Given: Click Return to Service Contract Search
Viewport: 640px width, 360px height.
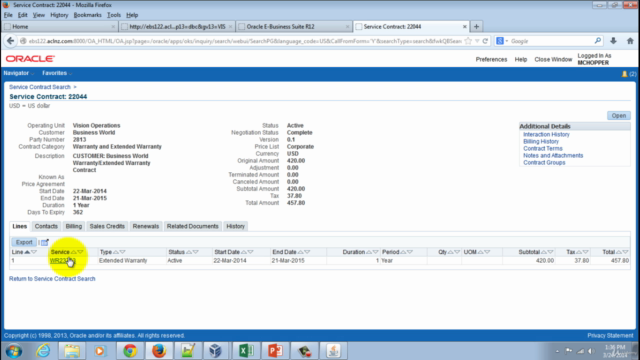Looking at the screenshot, I should [x=52, y=279].
